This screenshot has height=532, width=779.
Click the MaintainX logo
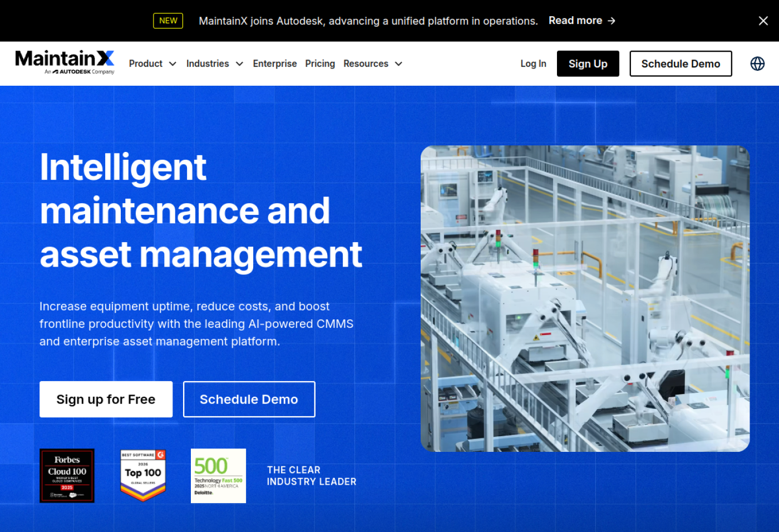click(65, 62)
